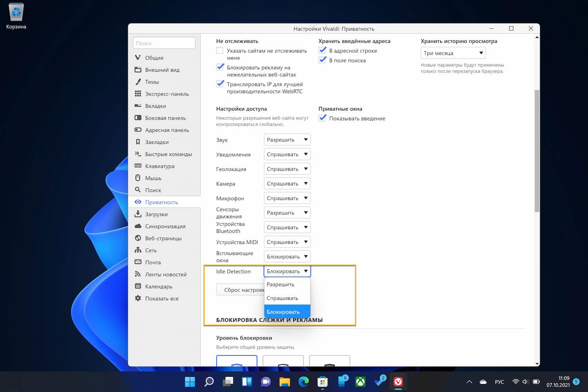Show hidden system tray icons
The image size is (588, 392).
pyautogui.click(x=469, y=382)
